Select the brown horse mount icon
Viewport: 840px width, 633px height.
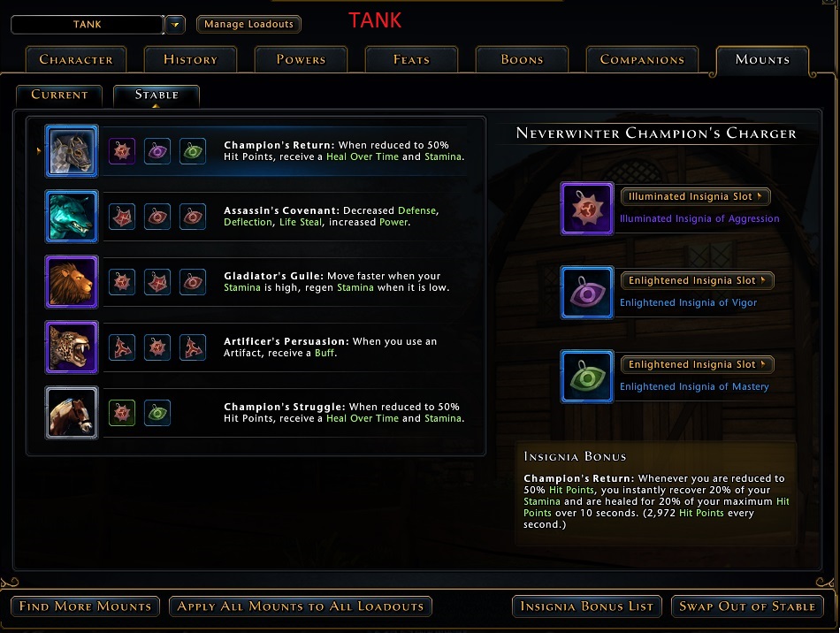[x=72, y=412]
